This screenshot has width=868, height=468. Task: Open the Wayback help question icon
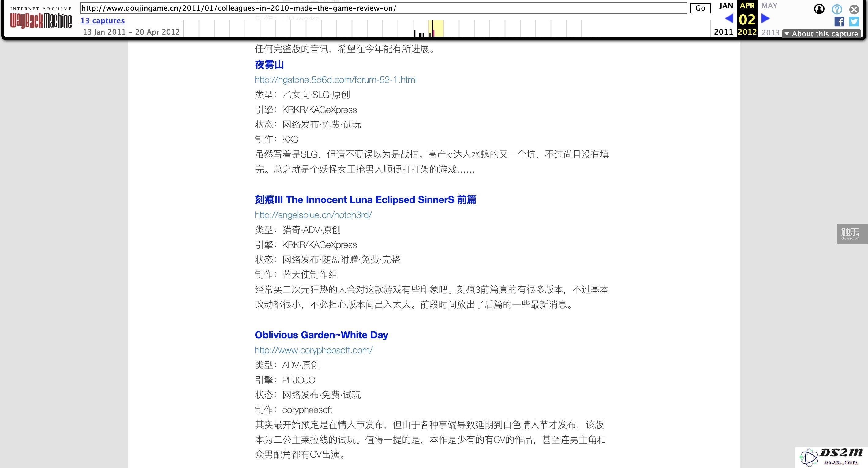click(837, 9)
